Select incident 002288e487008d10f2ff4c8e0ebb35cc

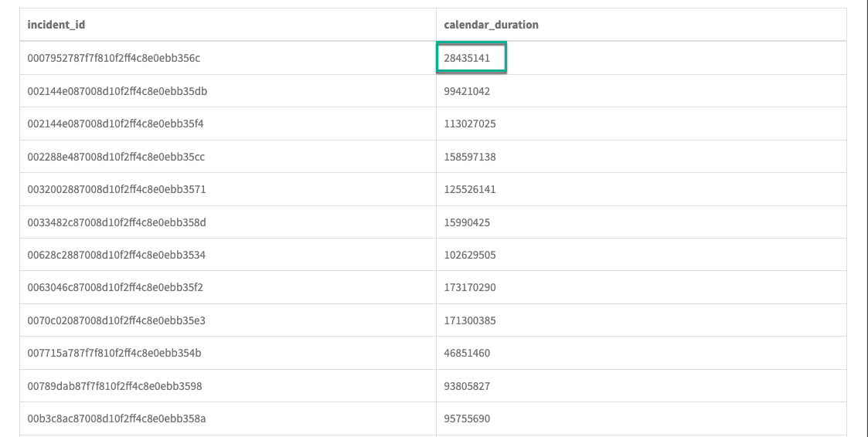(x=116, y=157)
